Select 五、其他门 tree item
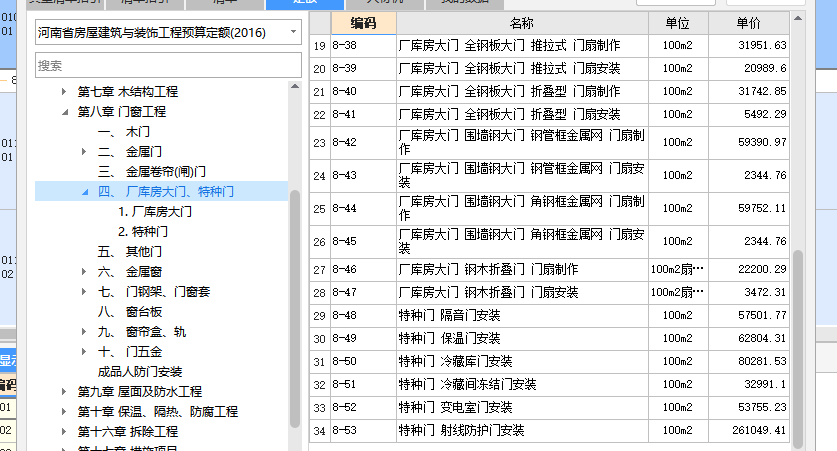 (x=130, y=252)
